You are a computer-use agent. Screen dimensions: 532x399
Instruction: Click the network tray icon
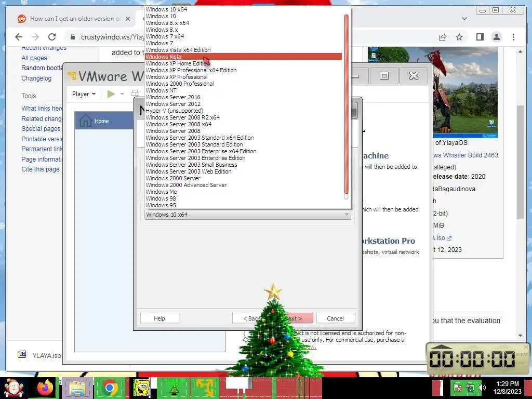470,388
